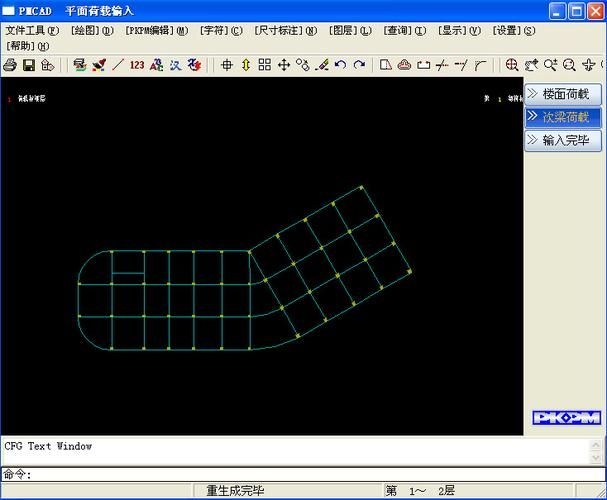This screenshot has width=607, height=500.
Task: Open the 文件工具(F) menu
Action: pos(32,30)
